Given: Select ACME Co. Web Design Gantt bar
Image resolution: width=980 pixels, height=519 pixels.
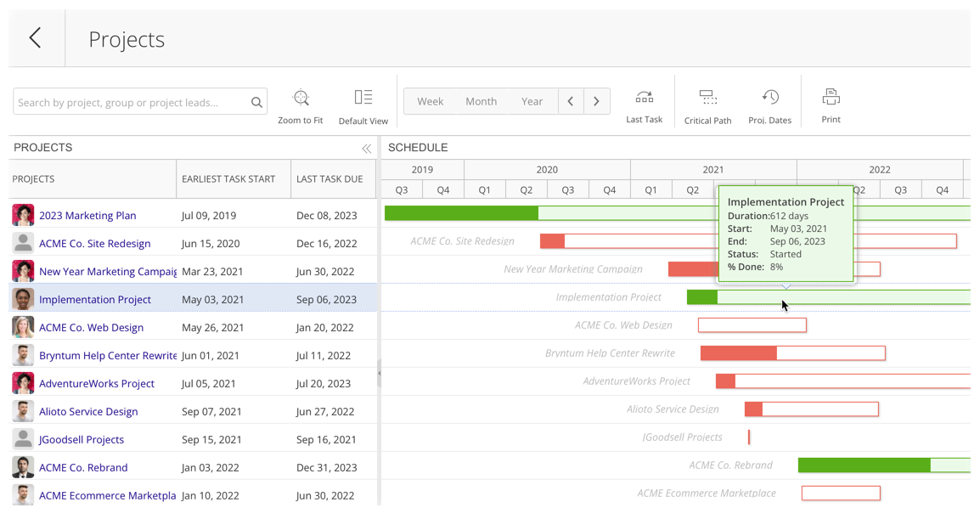Looking at the screenshot, I should (752, 325).
